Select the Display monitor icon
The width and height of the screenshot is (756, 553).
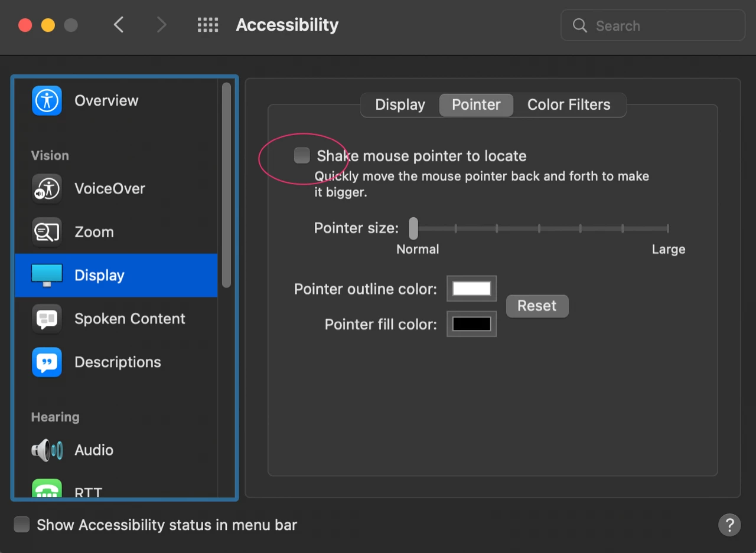[47, 276]
